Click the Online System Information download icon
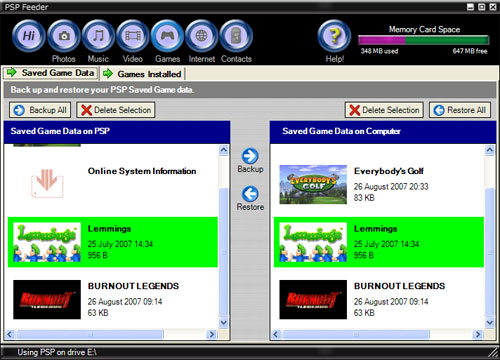This screenshot has height=360, width=500. coord(47,184)
